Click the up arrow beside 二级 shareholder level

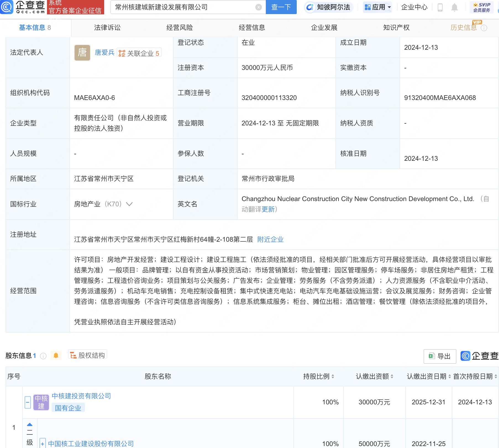[x=30, y=425]
